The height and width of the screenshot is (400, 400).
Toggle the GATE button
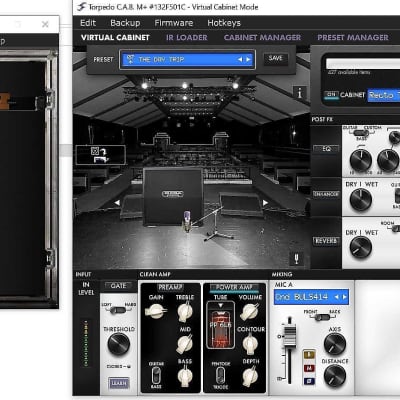(x=118, y=286)
